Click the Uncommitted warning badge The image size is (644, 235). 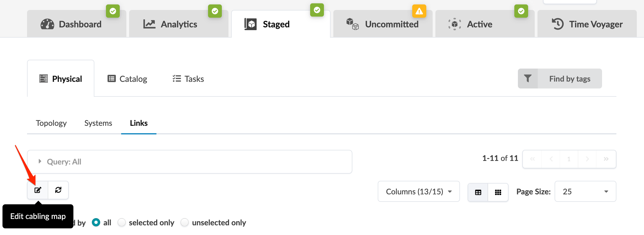pyautogui.click(x=419, y=11)
